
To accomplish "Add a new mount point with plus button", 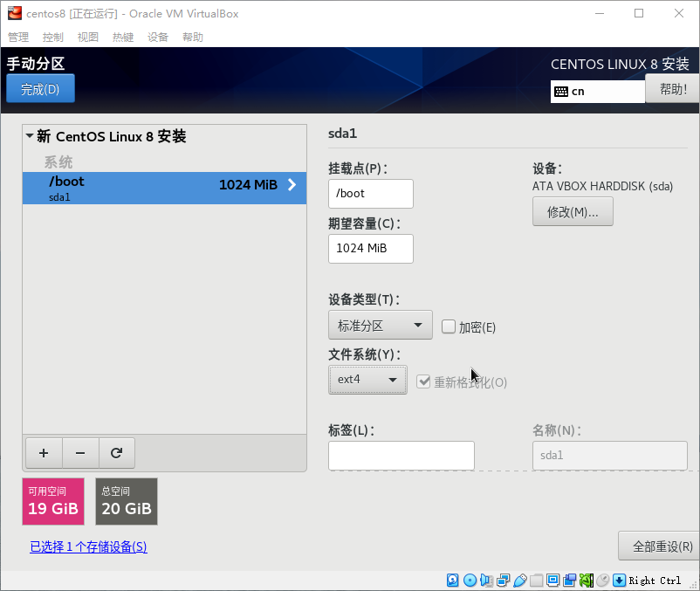I will [x=44, y=453].
